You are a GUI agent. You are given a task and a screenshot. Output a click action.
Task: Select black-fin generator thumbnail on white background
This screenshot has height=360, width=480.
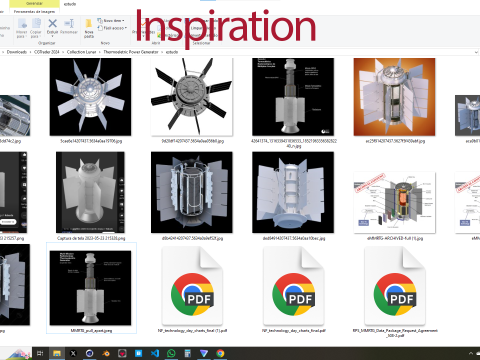(x=192, y=97)
